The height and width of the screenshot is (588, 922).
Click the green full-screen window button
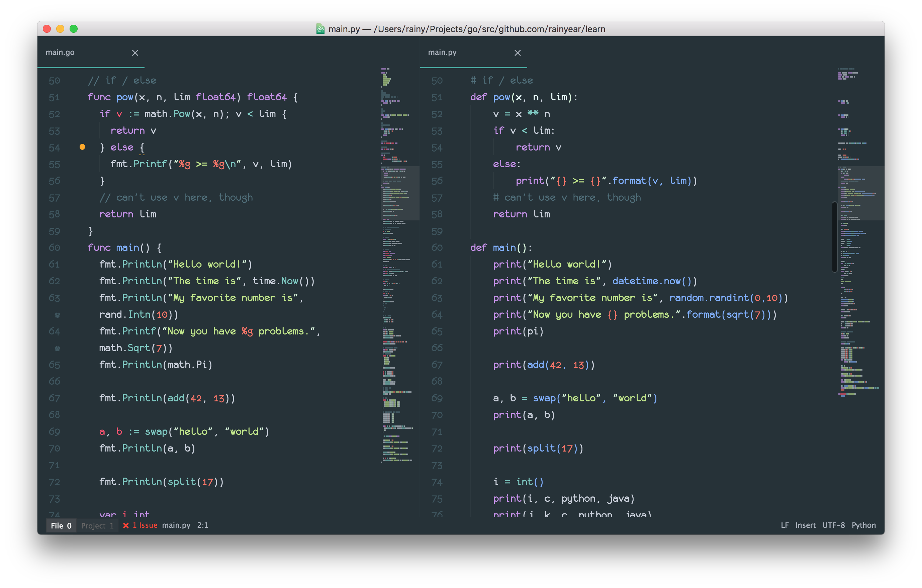[74, 29]
